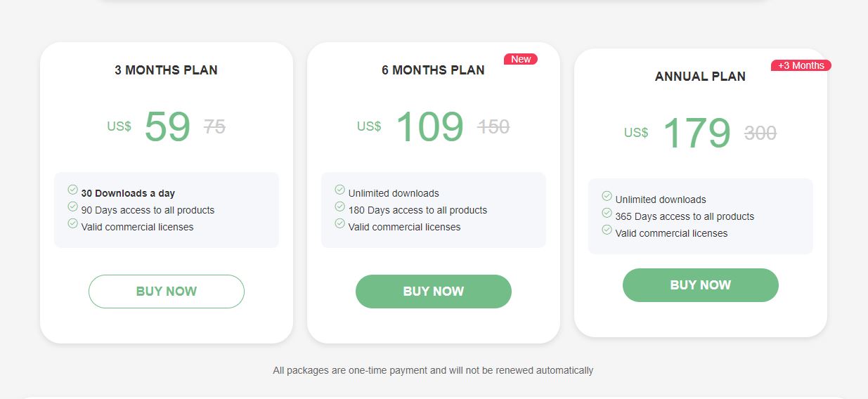Image resolution: width=868 pixels, height=399 pixels.
Task: Click the red New badge
Action: click(521, 59)
